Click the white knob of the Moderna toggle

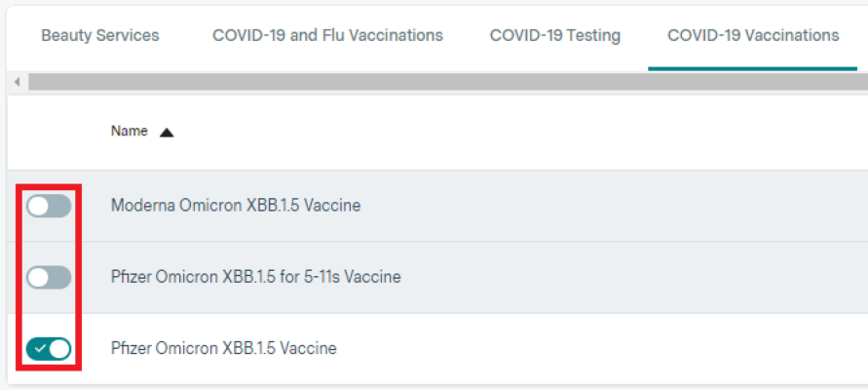pyautogui.click(x=38, y=206)
